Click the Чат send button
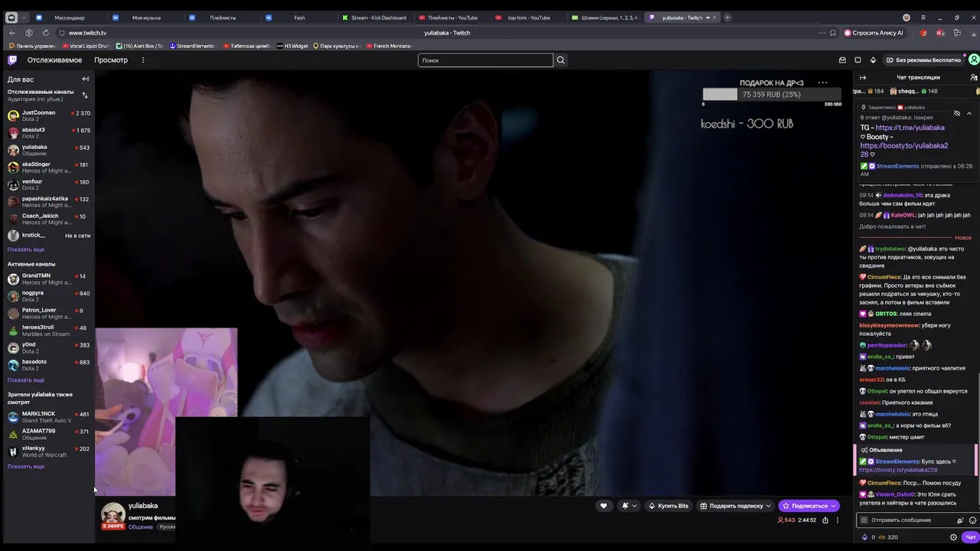 [970, 537]
